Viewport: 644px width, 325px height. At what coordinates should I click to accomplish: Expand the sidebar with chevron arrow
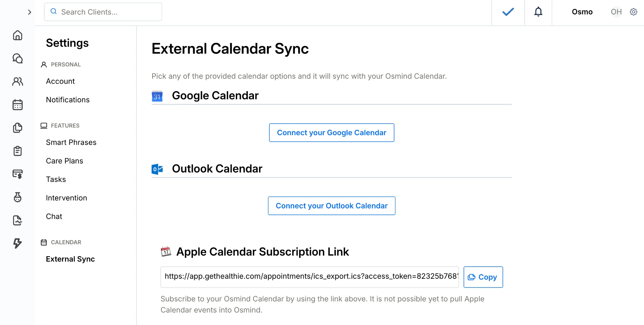coord(30,12)
